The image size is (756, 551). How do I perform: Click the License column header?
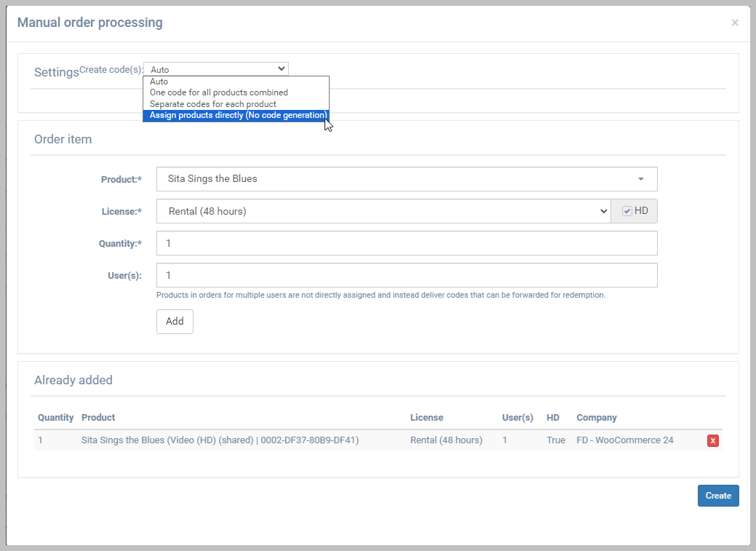click(x=426, y=418)
